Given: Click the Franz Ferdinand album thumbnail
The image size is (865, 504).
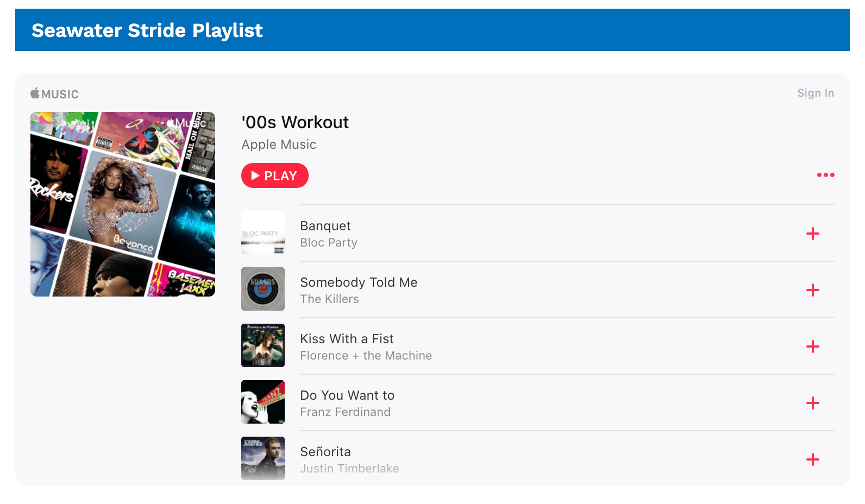Looking at the screenshot, I should [263, 402].
